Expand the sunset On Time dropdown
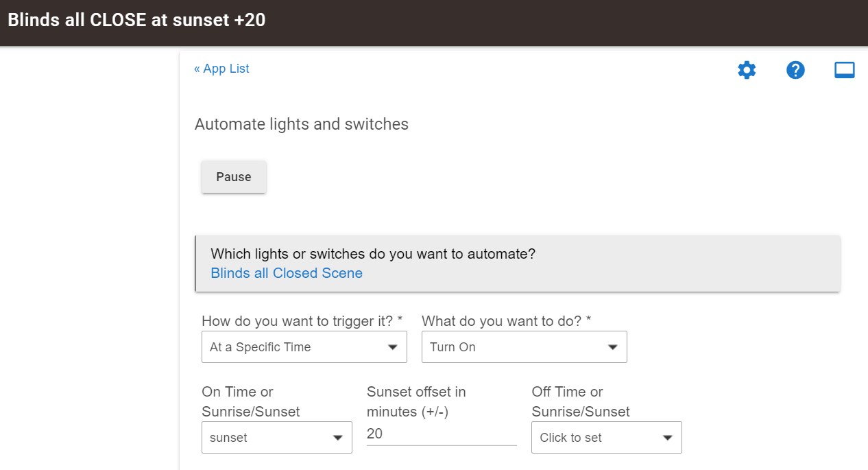Viewport: 868px width, 470px height. coord(277,438)
